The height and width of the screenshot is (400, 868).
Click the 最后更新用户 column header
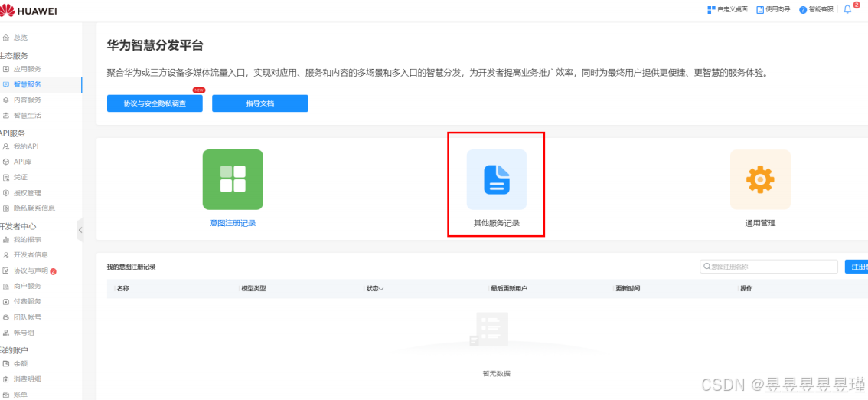(x=509, y=289)
